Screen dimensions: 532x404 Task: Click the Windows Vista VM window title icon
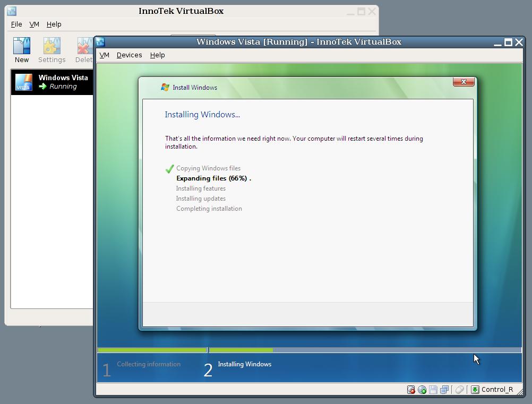(100, 42)
